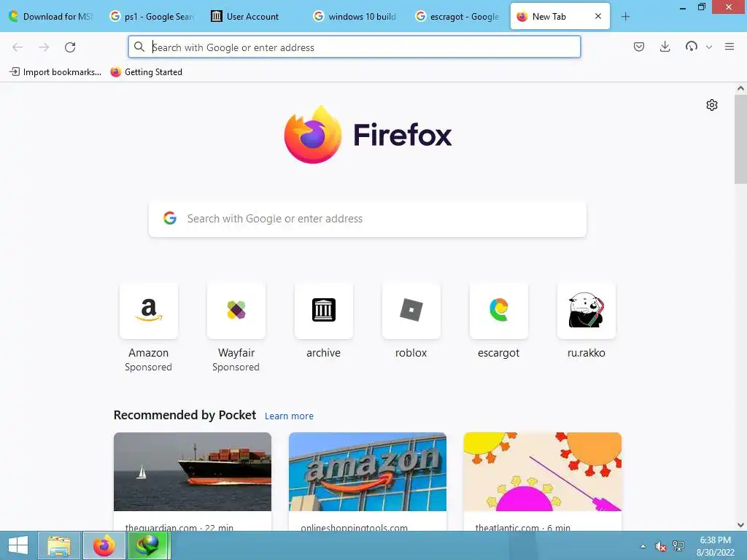Click the vertical scrollbar thumb

click(x=740, y=139)
